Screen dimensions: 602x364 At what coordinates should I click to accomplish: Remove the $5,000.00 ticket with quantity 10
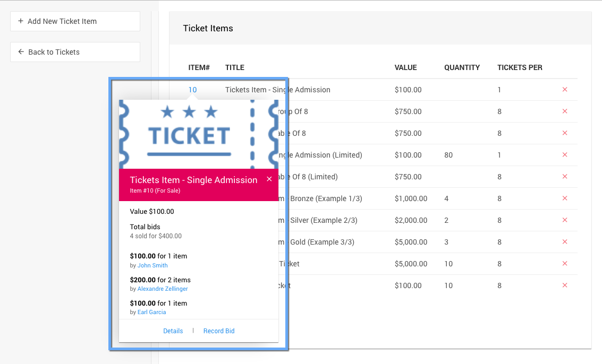pos(564,264)
